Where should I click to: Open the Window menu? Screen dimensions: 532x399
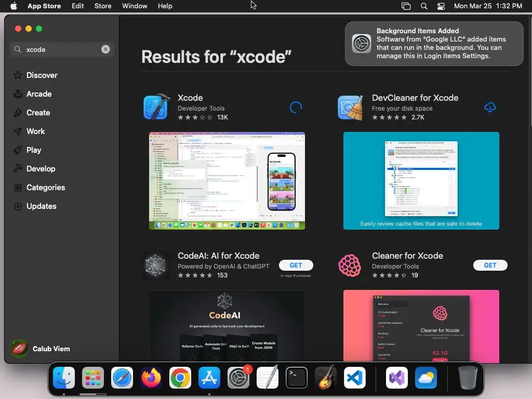coord(135,6)
